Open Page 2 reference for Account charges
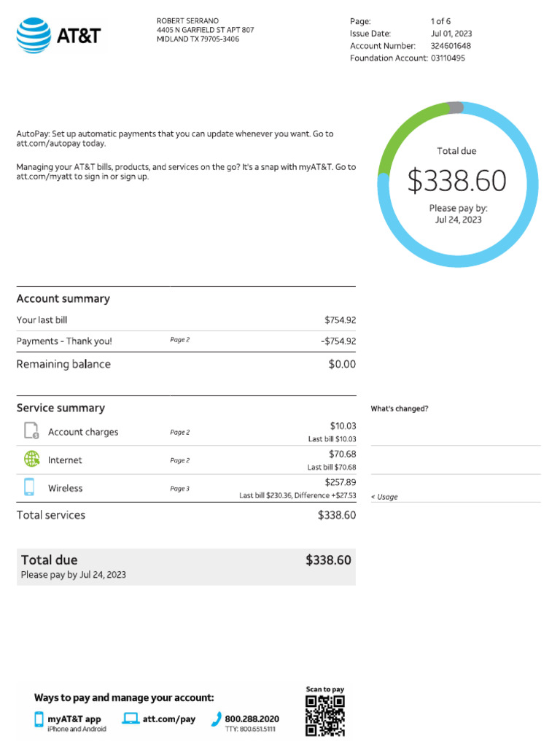The height and width of the screenshot is (747, 560). 180,432
